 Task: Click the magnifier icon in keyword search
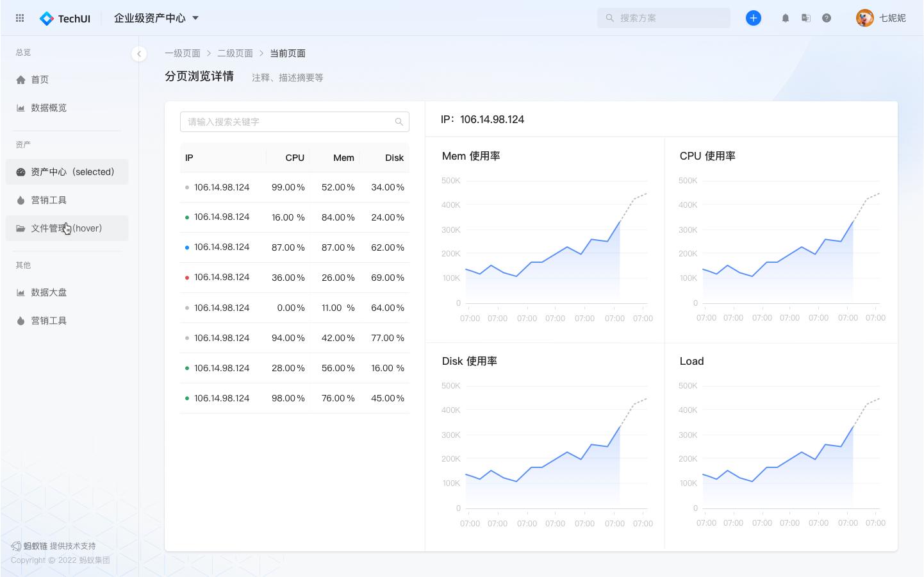(399, 122)
